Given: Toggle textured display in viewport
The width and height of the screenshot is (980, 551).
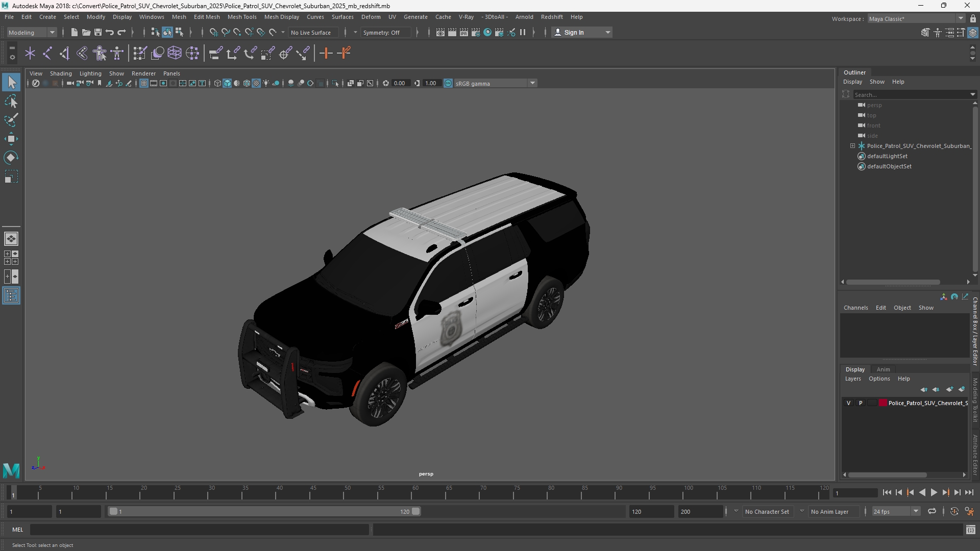Looking at the screenshot, I should coord(256,83).
